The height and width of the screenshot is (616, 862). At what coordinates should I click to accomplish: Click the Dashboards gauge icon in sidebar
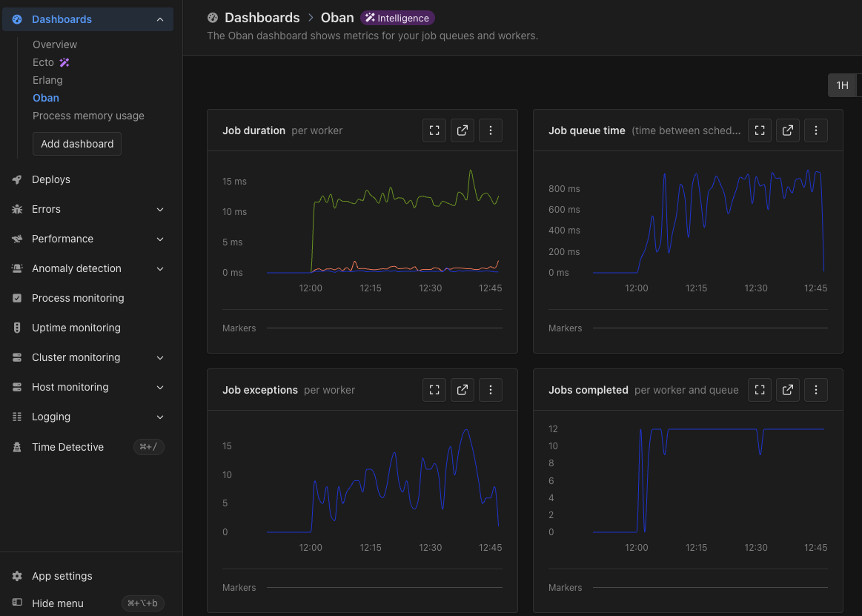click(x=17, y=19)
